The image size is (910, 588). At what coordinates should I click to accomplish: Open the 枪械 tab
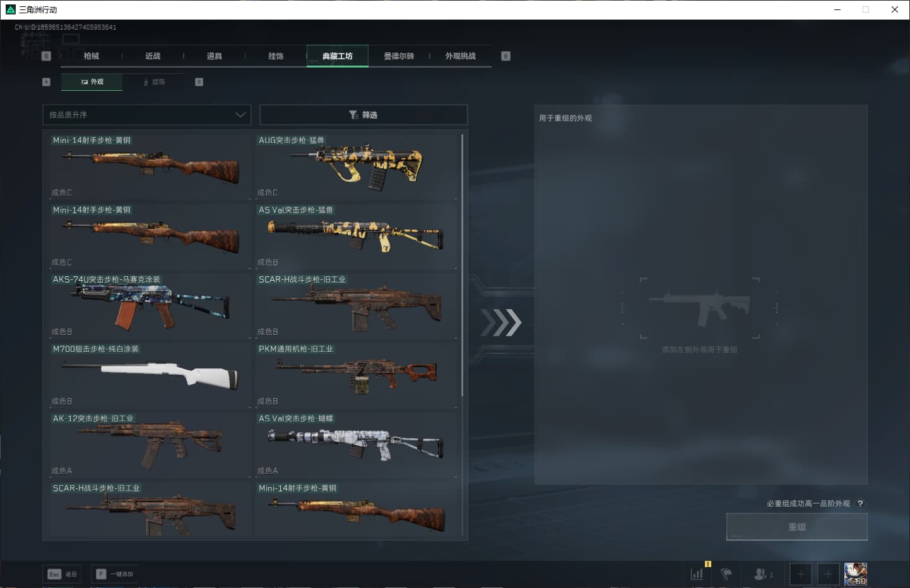click(x=92, y=56)
